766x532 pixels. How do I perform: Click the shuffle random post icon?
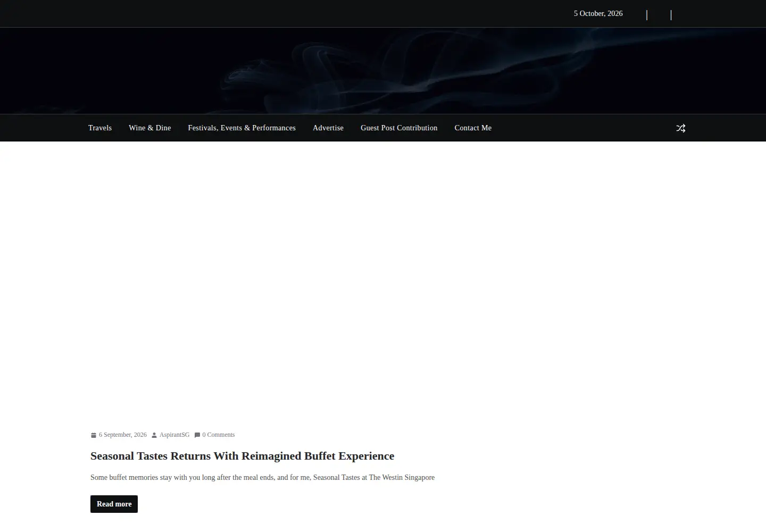(680, 128)
